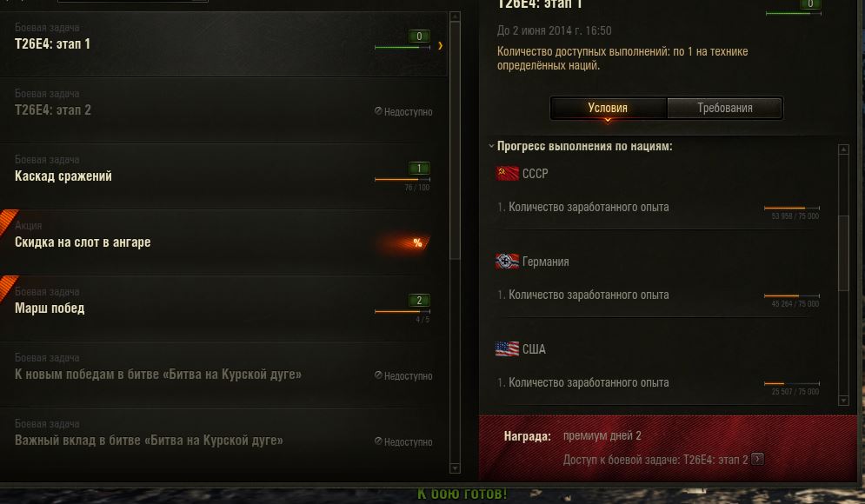Click the left task list scrollbar thumb
The image size is (865, 504).
pos(456,140)
